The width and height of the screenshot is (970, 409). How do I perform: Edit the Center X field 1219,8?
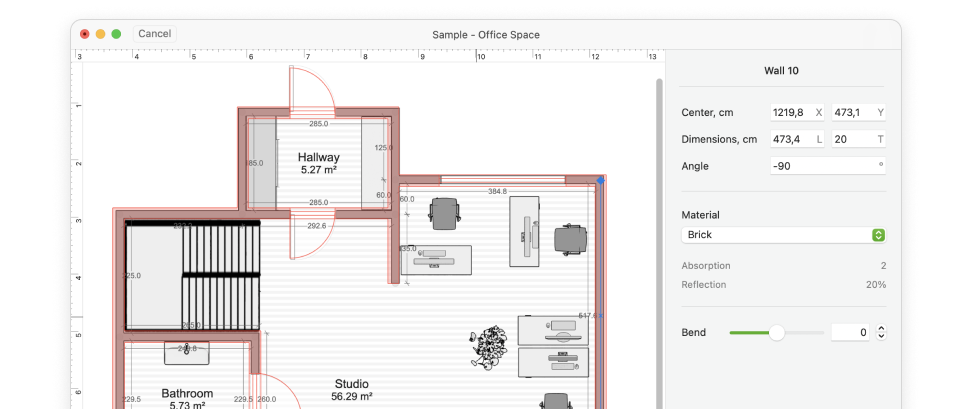click(x=797, y=113)
